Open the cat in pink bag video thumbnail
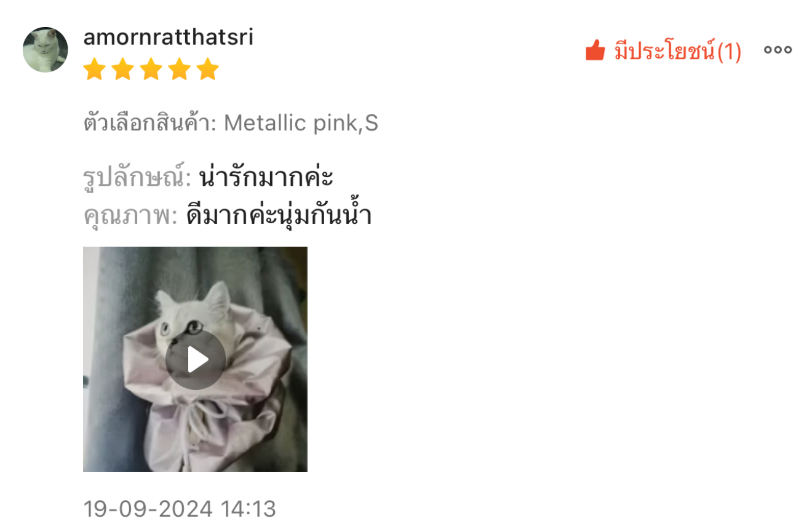The height and width of the screenshot is (529, 812). pos(195,359)
